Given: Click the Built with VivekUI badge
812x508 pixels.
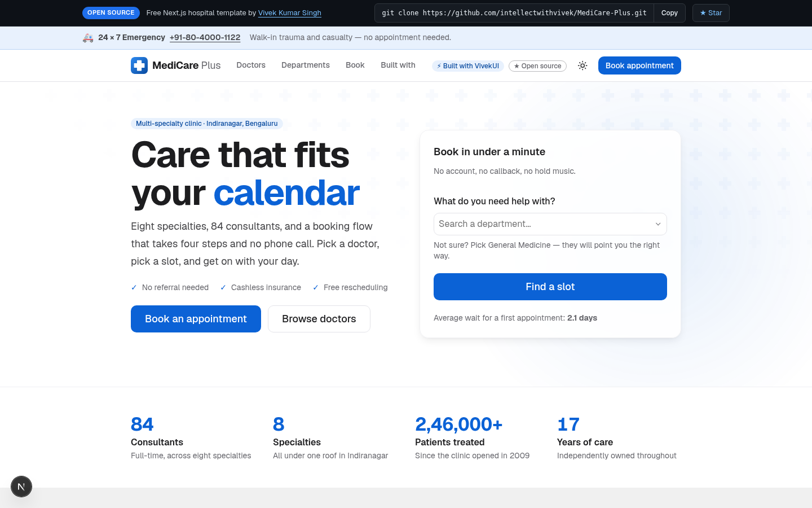Looking at the screenshot, I should pos(468,66).
